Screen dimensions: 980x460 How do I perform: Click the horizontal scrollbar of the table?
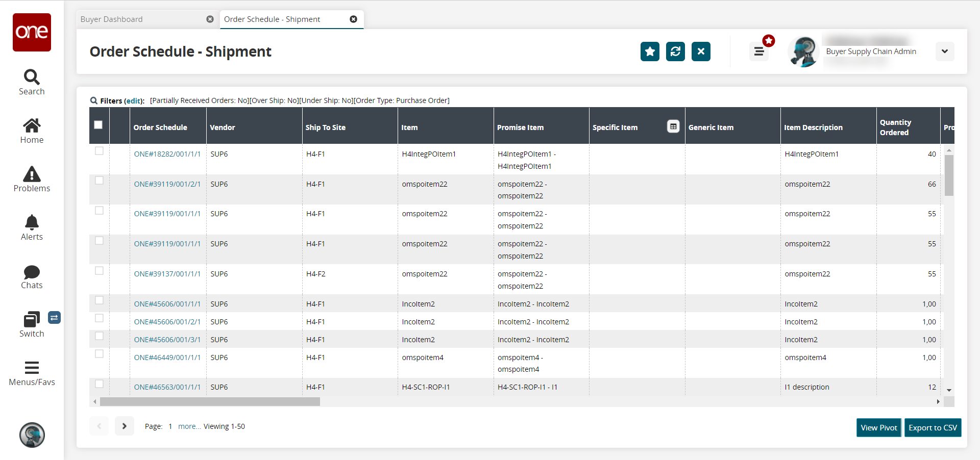point(210,402)
